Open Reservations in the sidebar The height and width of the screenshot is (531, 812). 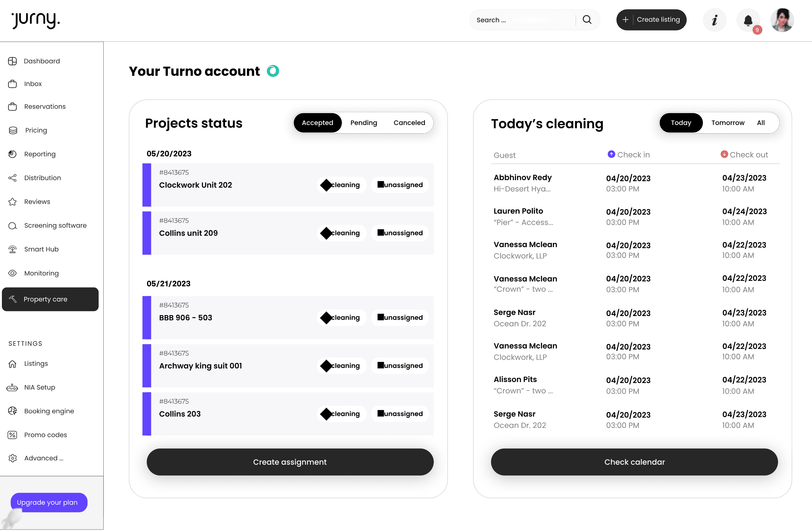pyautogui.click(x=45, y=106)
